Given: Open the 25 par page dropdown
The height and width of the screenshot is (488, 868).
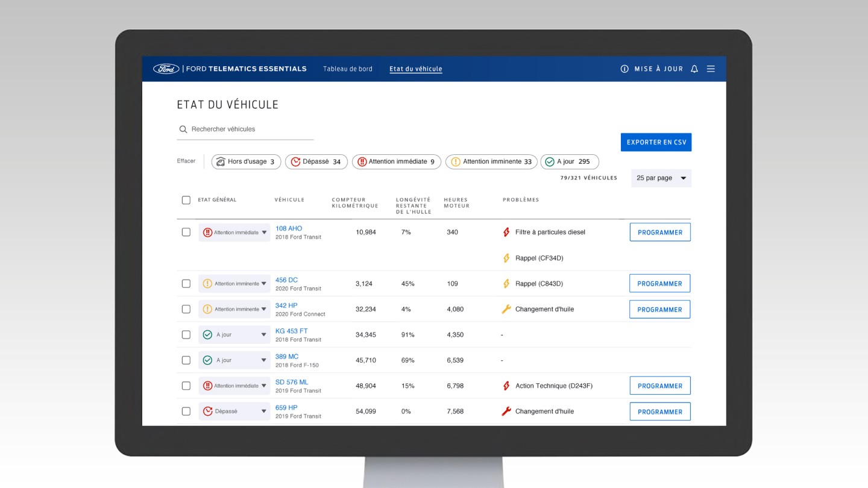Looking at the screenshot, I should [661, 178].
